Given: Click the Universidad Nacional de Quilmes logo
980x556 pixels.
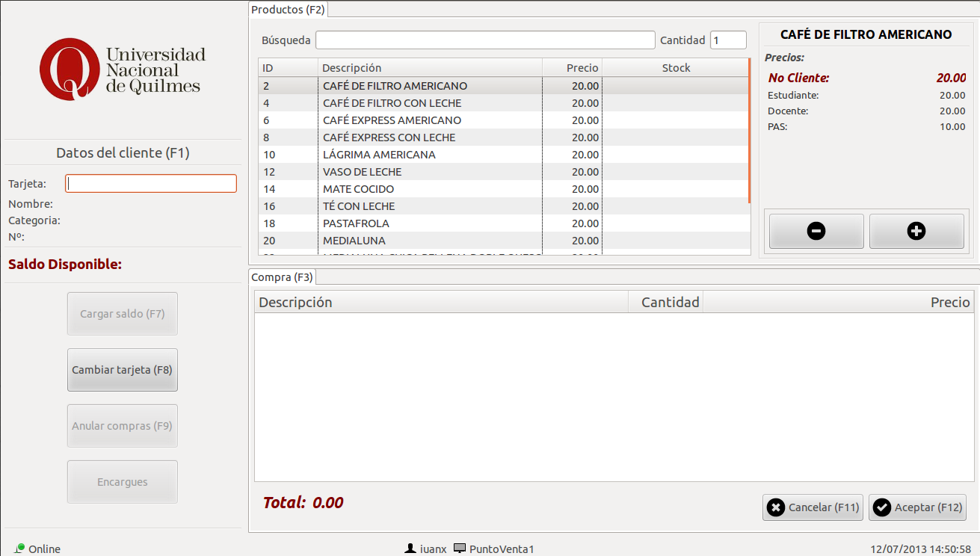Looking at the screenshot, I should [x=123, y=69].
